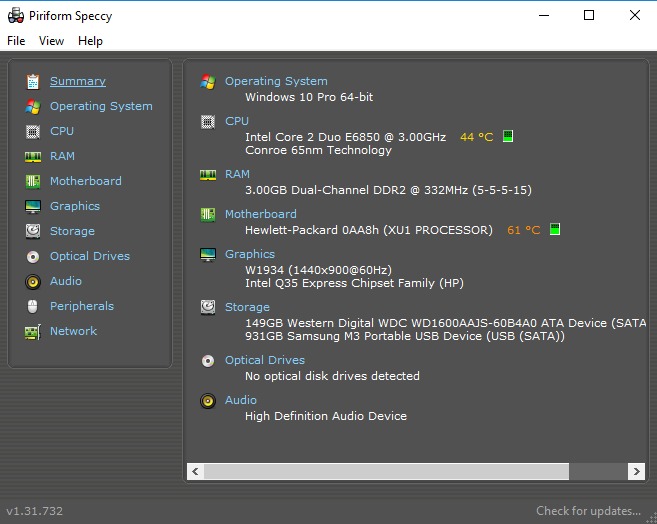The height and width of the screenshot is (524, 657).
Task: Select Graphics in the sidebar
Action: click(x=75, y=206)
